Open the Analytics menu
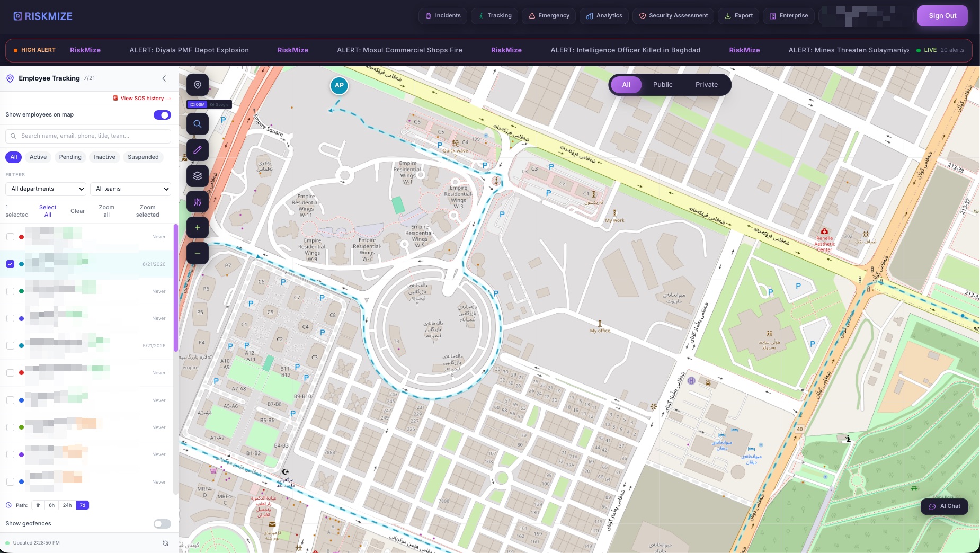The width and height of the screenshot is (980, 553). coord(604,16)
